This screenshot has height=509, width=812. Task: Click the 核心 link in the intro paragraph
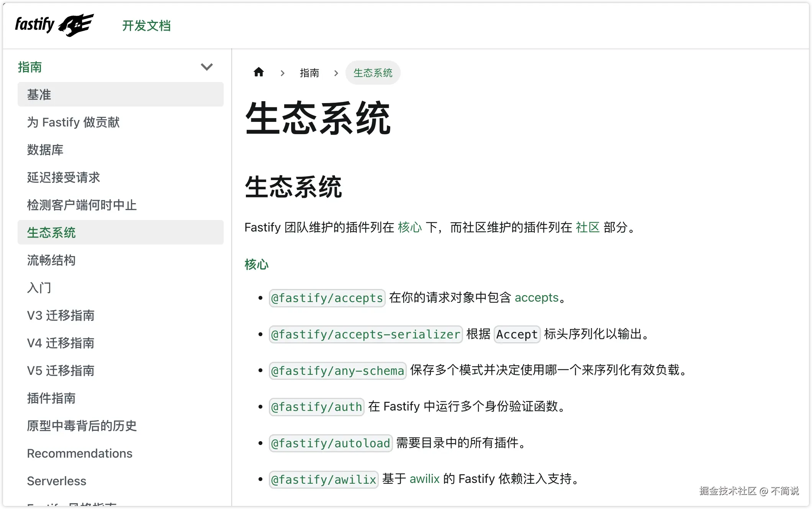(411, 228)
